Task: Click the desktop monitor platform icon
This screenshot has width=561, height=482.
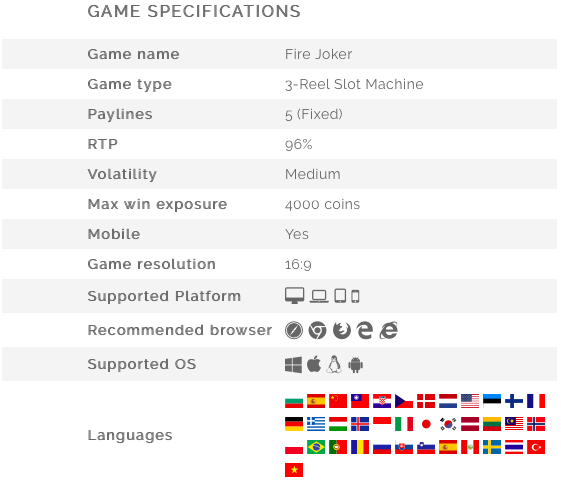Action: click(x=294, y=296)
